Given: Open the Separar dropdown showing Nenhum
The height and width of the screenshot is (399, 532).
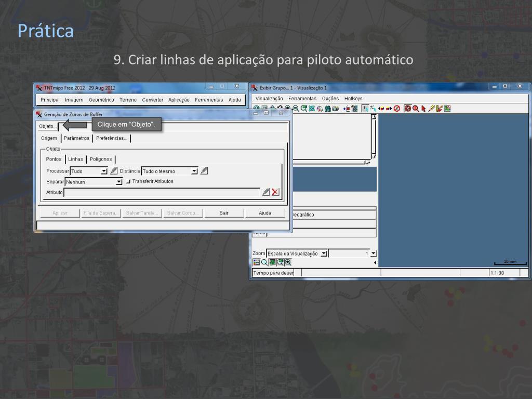Looking at the screenshot, I should pos(94,182).
